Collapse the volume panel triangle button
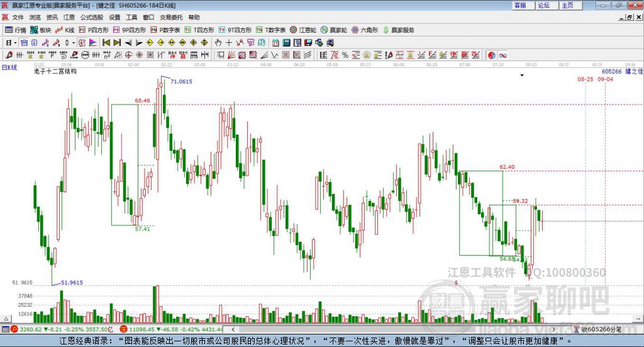This screenshot has width=644, height=347. 6,319
